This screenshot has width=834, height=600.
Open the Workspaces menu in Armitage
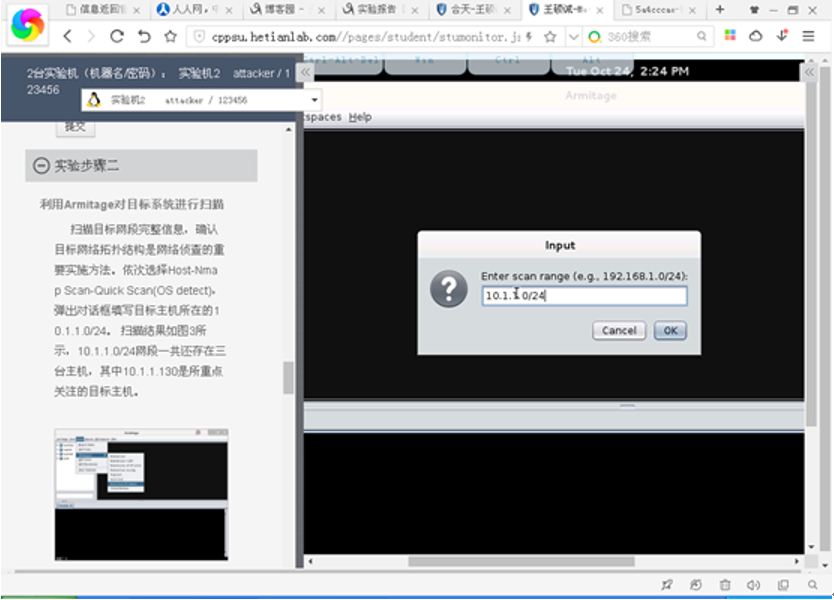click(x=323, y=117)
